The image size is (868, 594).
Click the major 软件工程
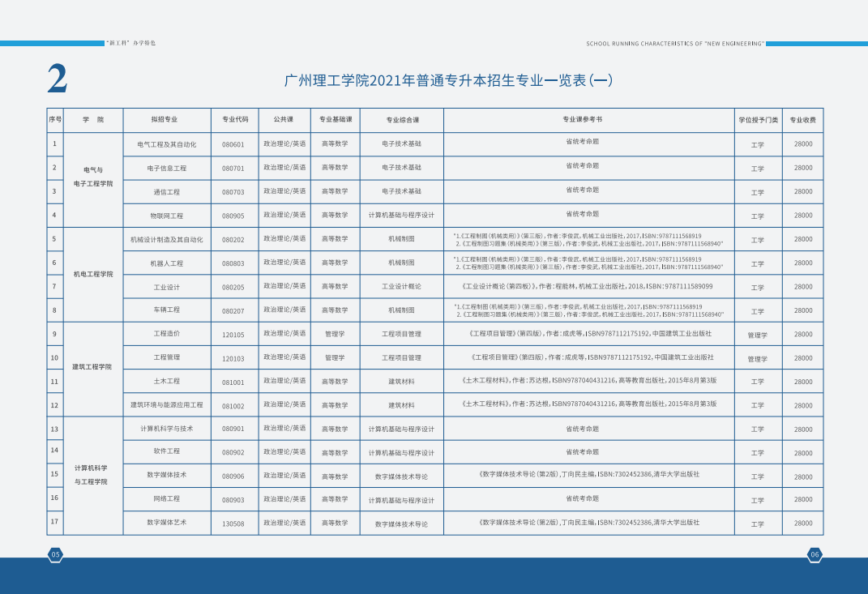pyautogui.click(x=167, y=451)
